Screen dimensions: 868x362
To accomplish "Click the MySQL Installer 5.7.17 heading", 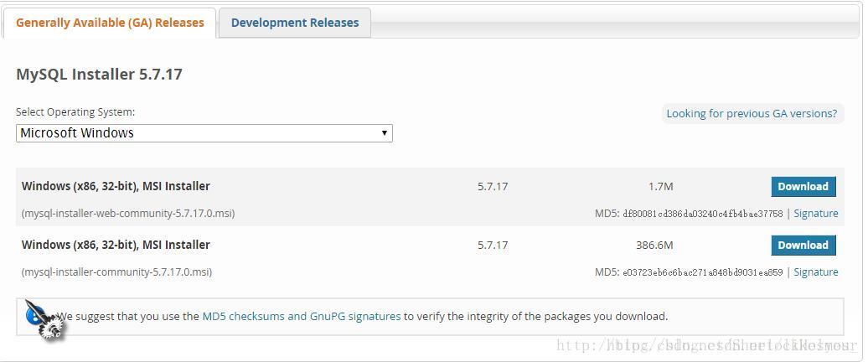I will click(x=99, y=75).
